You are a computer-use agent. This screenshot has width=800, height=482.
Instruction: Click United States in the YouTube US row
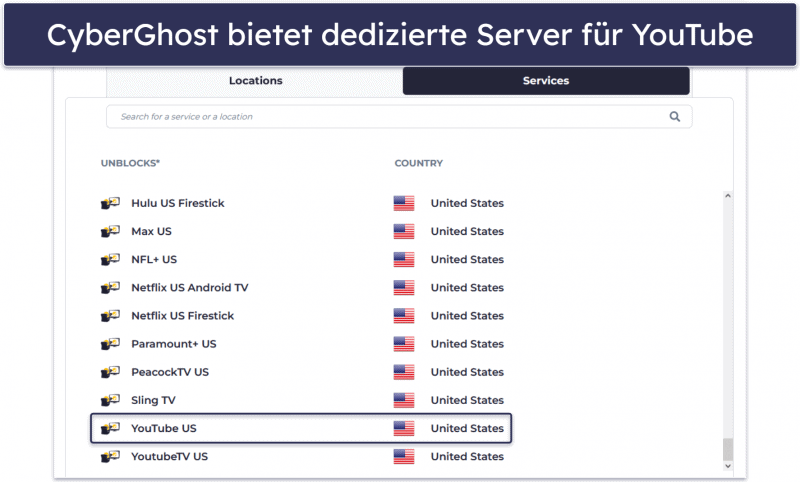pyautogui.click(x=467, y=428)
